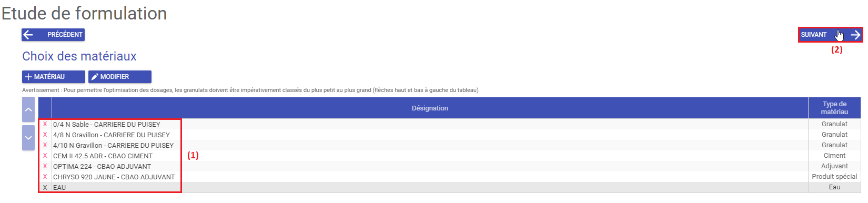The height and width of the screenshot is (203, 868).
Task: Click the Type de matériau column header
Action: [834, 108]
